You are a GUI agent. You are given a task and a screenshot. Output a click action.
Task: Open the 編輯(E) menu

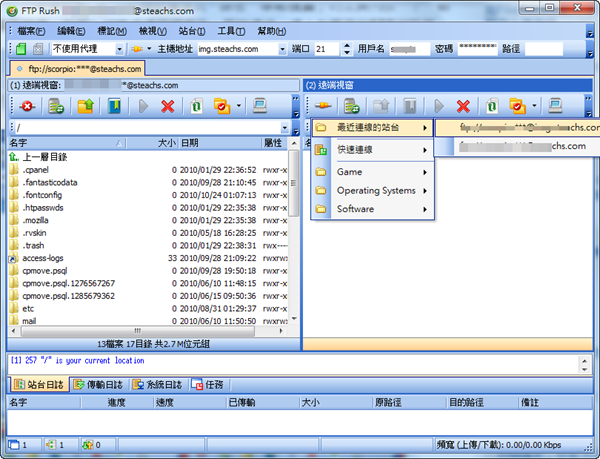71,31
